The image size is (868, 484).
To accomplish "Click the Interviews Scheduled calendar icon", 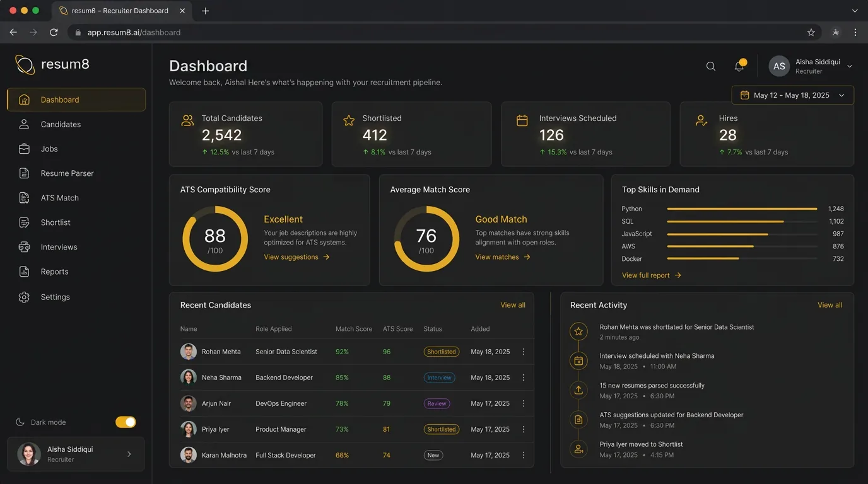I will 522,120.
